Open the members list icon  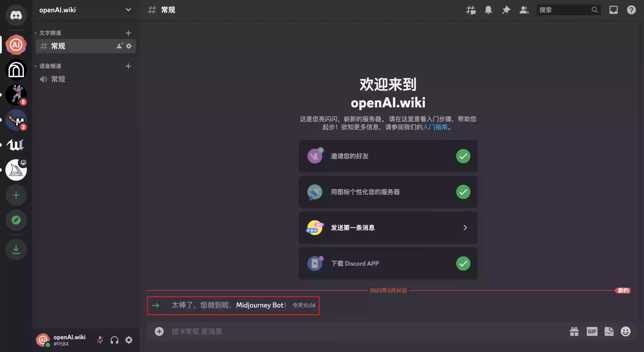[x=524, y=10]
